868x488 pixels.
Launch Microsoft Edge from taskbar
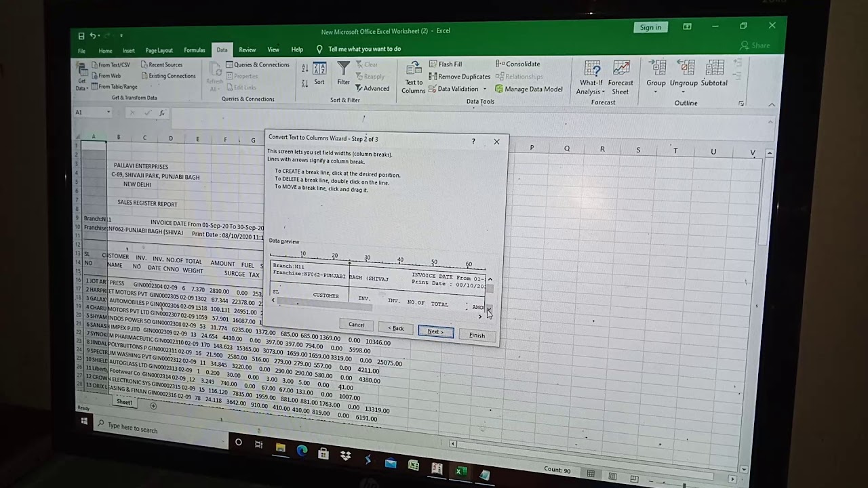pyautogui.click(x=302, y=451)
